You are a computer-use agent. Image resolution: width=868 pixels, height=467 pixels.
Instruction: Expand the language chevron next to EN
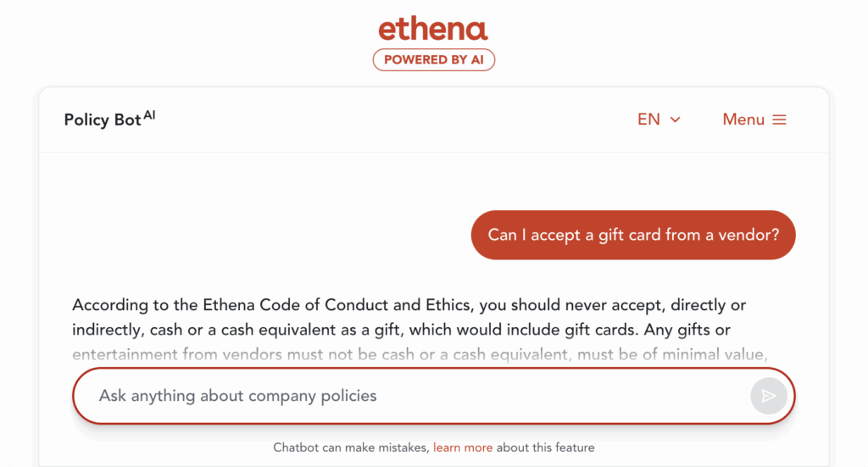(676, 120)
